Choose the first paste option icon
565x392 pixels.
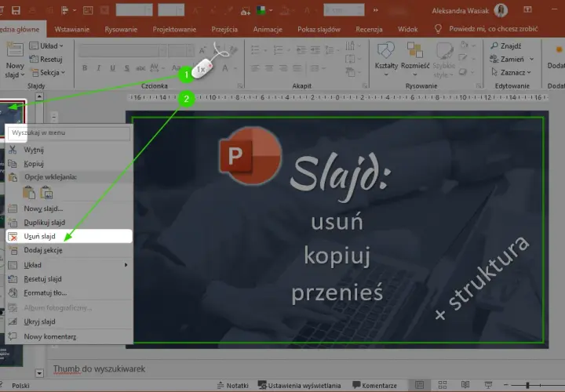click(x=29, y=193)
